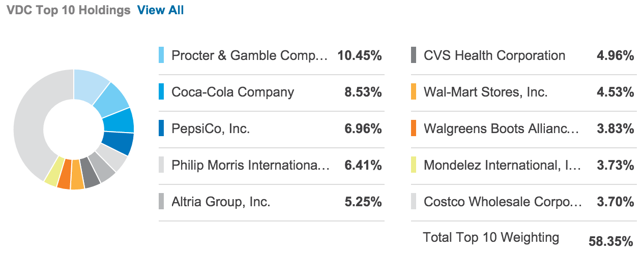The image size is (644, 255).
Task: Click the View All link
Action: [x=160, y=10]
